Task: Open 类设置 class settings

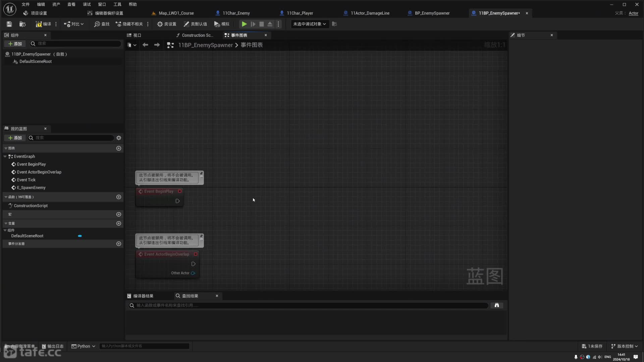Action: click(x=166, y=24)
